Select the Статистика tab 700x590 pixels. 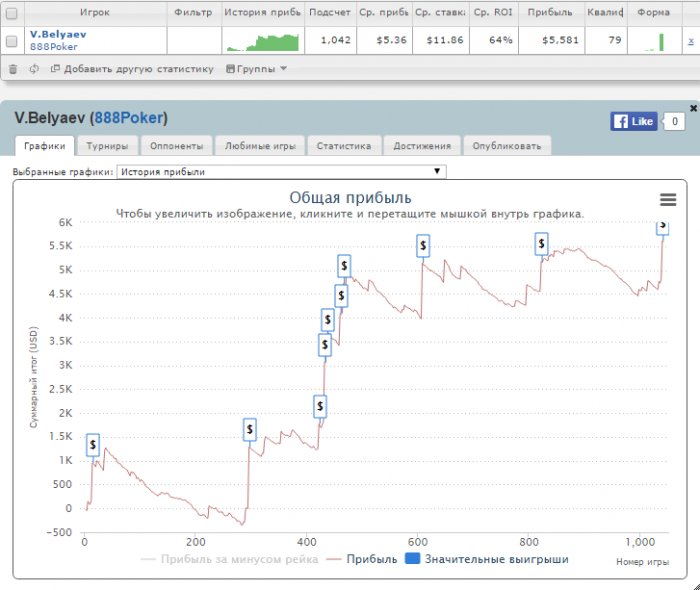[344, 146]
